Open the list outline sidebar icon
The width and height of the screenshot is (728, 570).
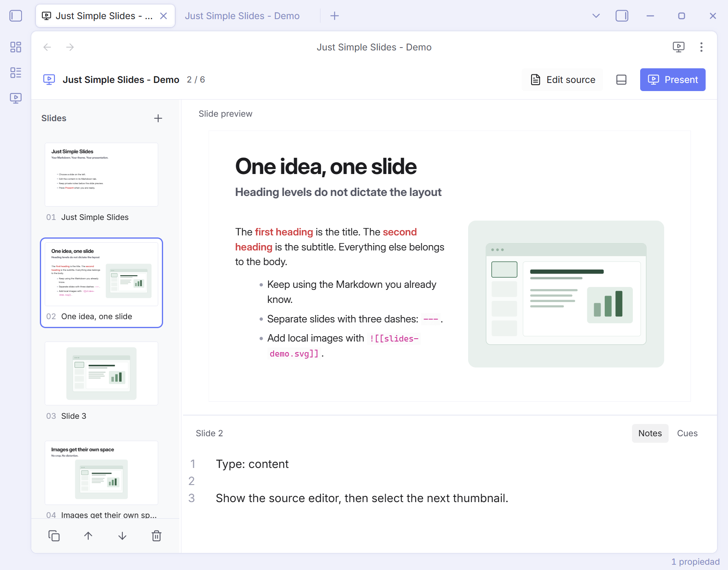tap(15, 72)
